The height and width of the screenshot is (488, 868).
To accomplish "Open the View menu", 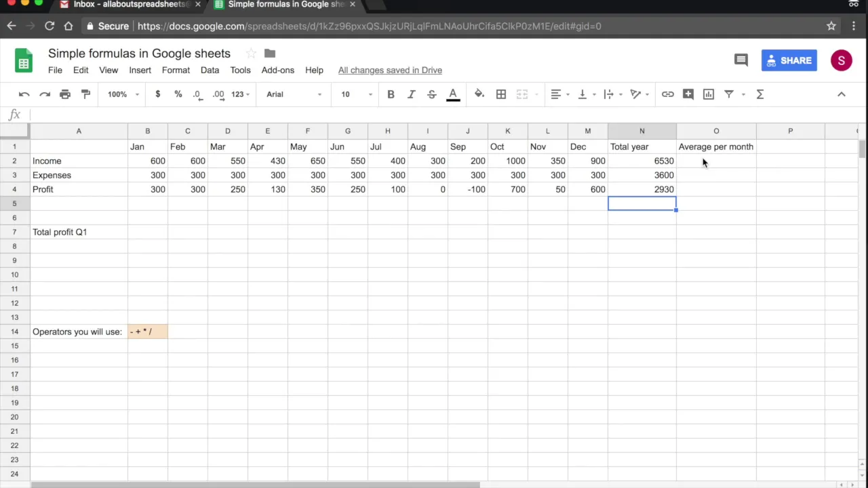I will [108, 70].
